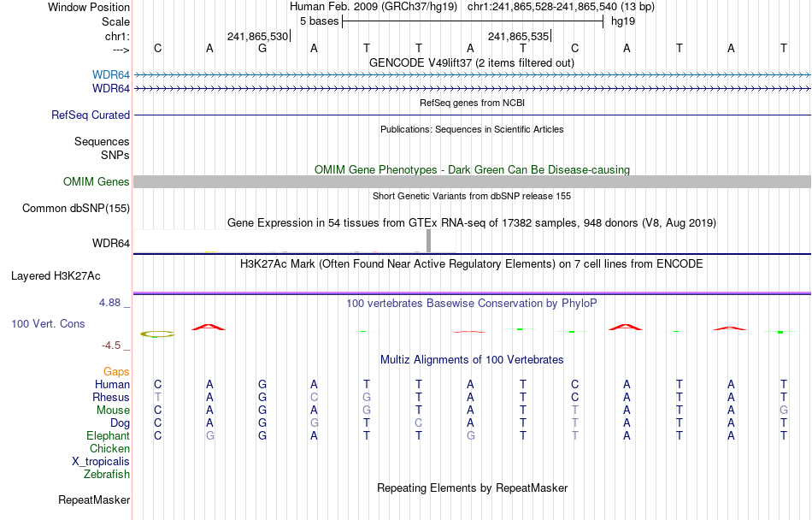
Task: Click the RepeatMasker side label
Action: 94,499
